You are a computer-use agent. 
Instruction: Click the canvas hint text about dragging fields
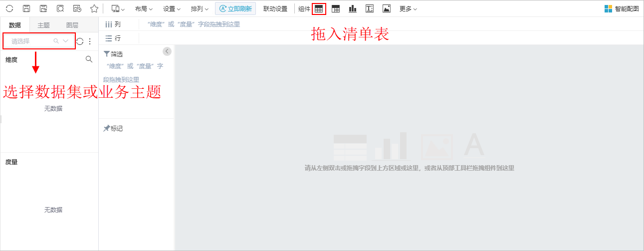coord(409,168)
